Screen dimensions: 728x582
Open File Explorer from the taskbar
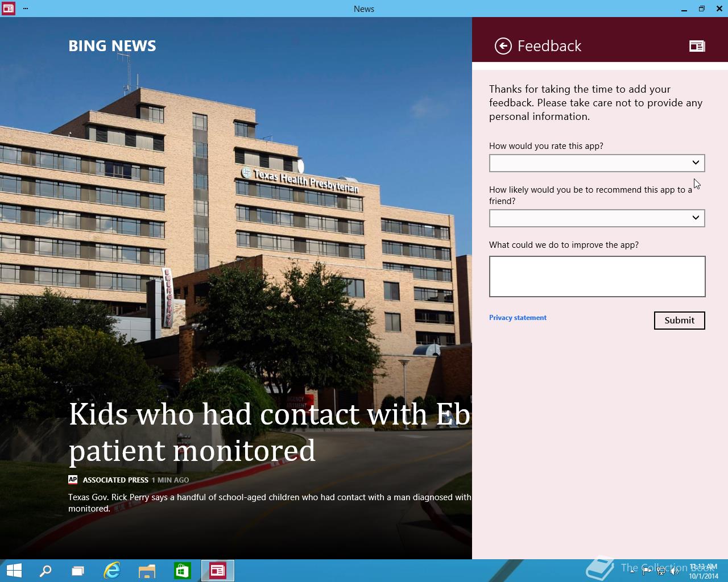click(147, 571)
